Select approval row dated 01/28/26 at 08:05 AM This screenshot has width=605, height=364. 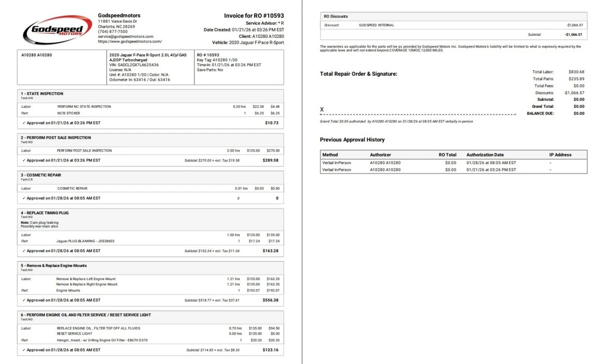453,163
